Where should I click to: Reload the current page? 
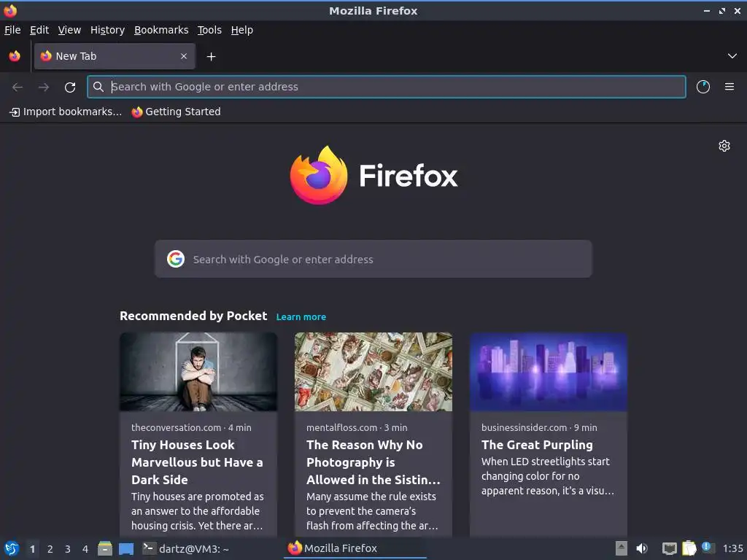point(70,87)
